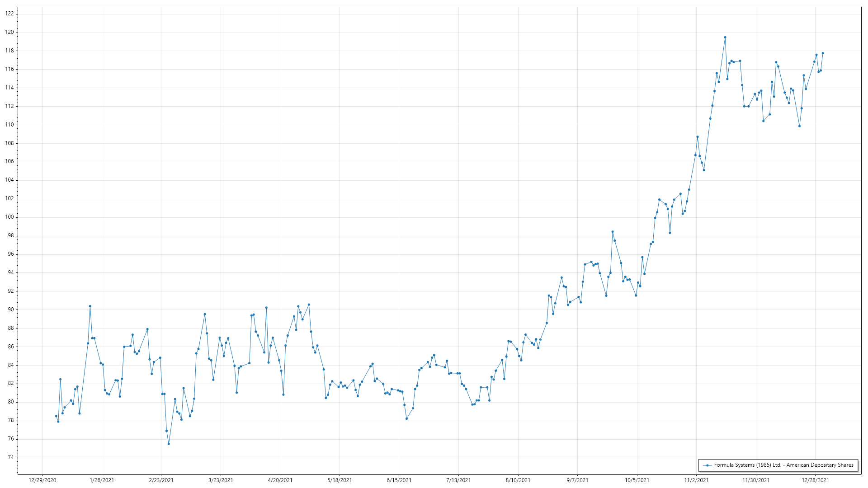Viewport: 868px width, 488px height.
Task: Select the 12/29/2020 x-axis date label
Action: pos(42,480)
